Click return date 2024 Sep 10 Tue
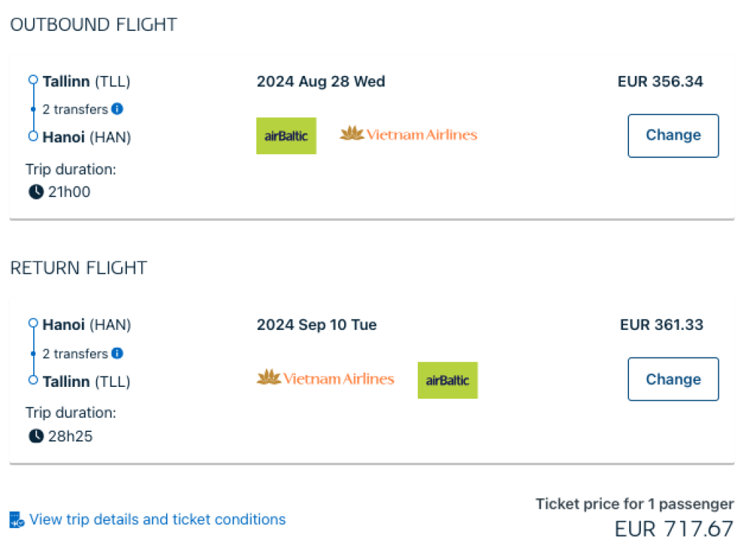This screenshot has width=756, height=553. click(x=317, y=325)
